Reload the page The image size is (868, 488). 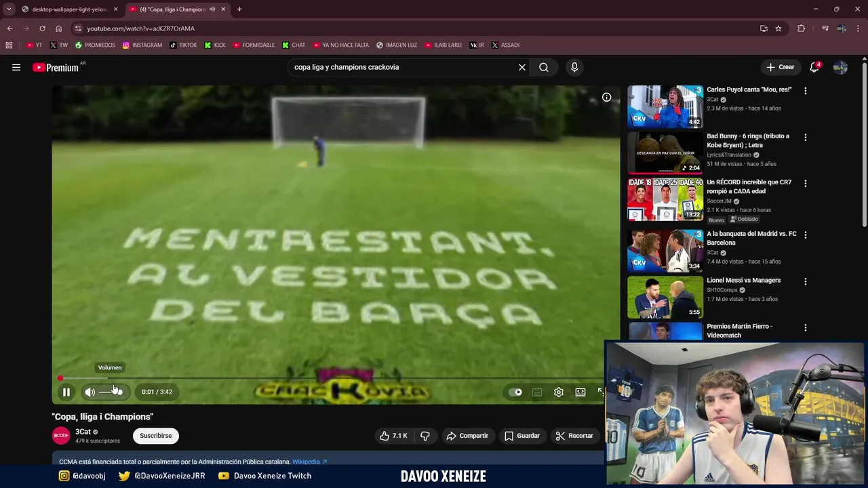[42, 28]
